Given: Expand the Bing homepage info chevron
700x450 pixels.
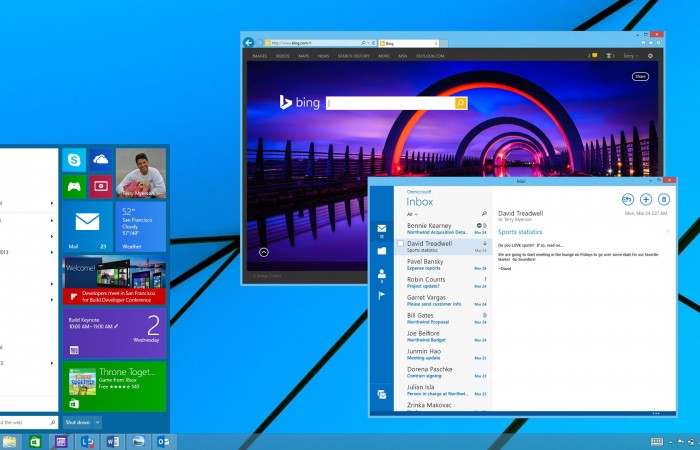Looking at the screenshot, I should (263, 252).
